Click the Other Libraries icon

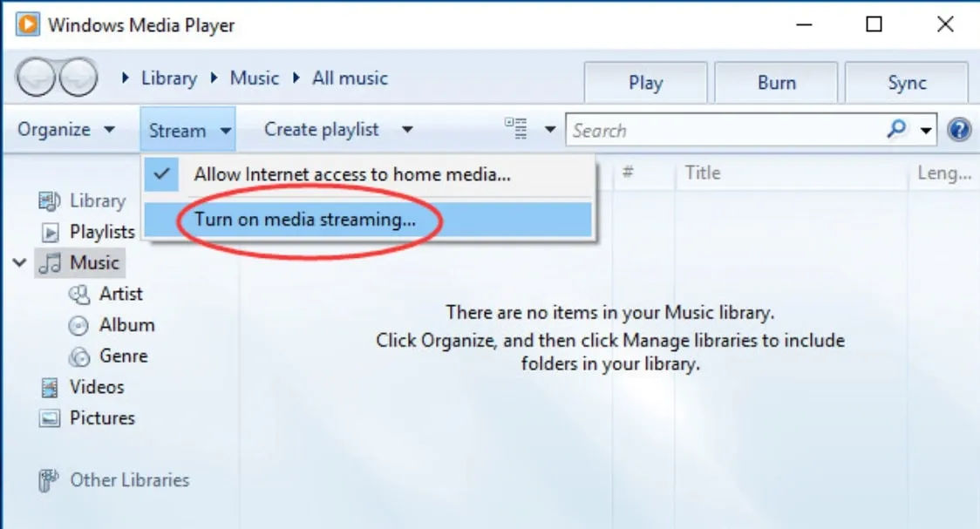click(48, 480)
